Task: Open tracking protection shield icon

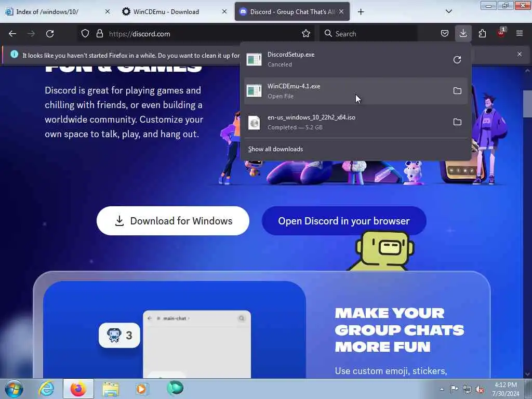Action: tap(85, 34)
